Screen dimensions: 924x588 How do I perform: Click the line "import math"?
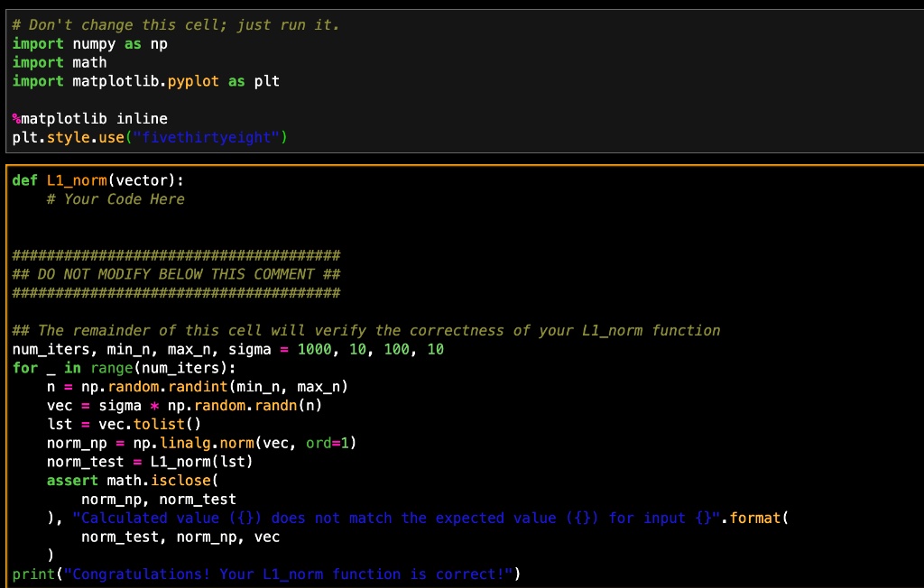(x=60, y=62)
